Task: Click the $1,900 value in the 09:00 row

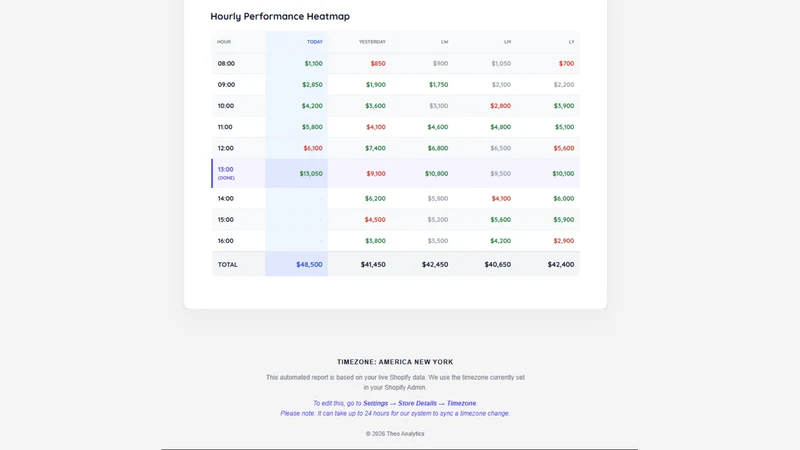Action: coord(376,85)
